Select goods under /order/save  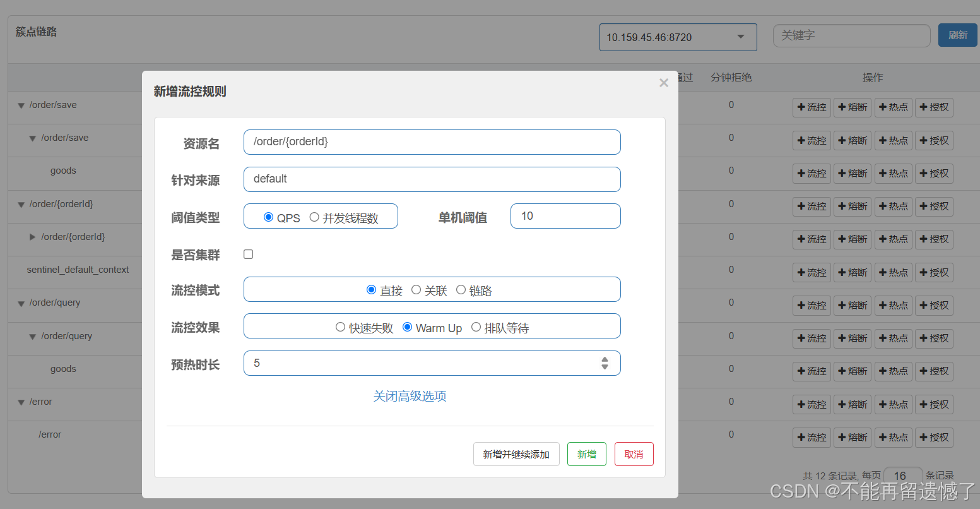(63, 171)
